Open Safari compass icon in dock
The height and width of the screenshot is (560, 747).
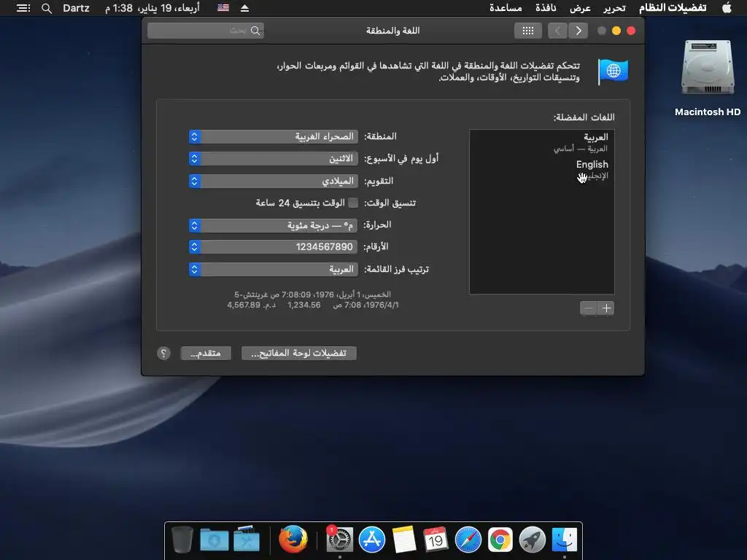point(468,540)
